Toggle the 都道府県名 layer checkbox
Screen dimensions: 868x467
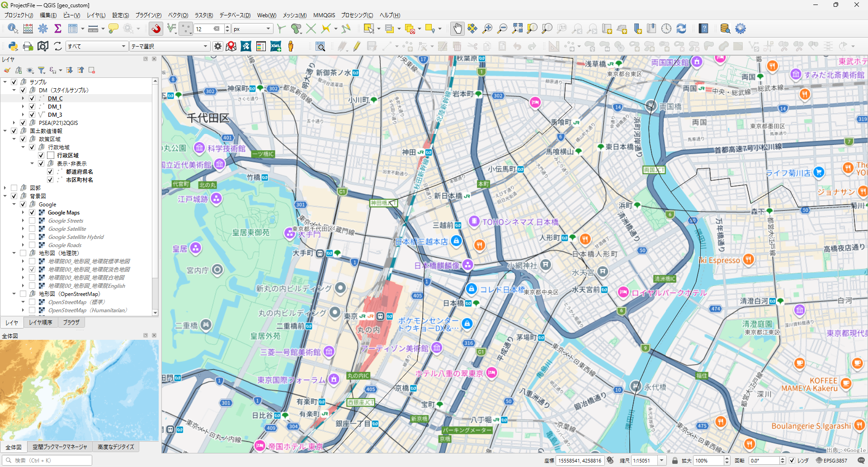tap(50, 172)
